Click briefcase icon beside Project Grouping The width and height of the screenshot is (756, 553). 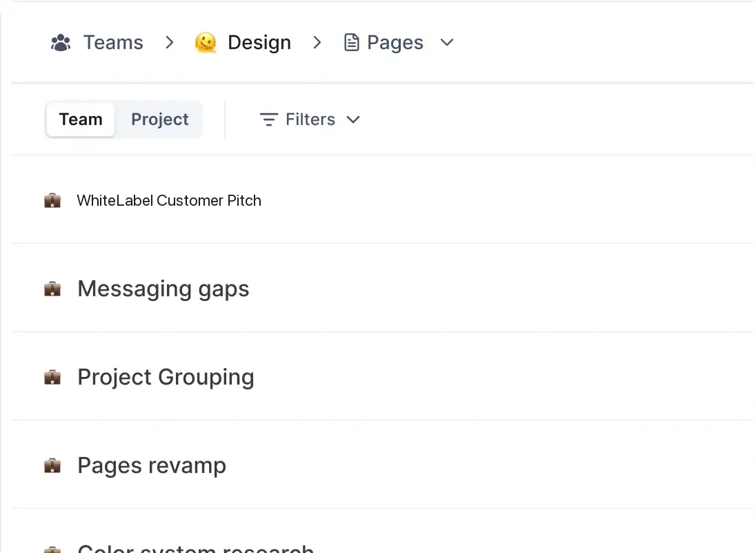click(x=52, y=377)
